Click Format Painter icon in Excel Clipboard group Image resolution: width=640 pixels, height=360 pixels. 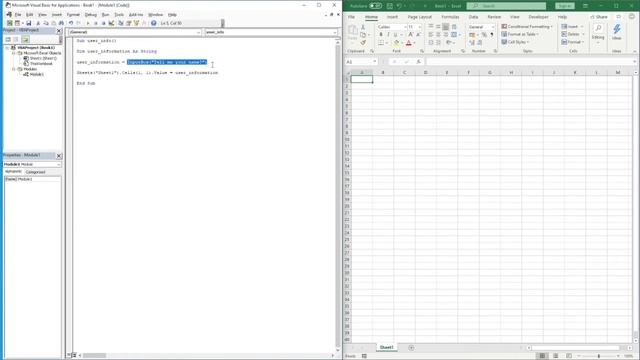pyautogui.click(x=363, y=42)
